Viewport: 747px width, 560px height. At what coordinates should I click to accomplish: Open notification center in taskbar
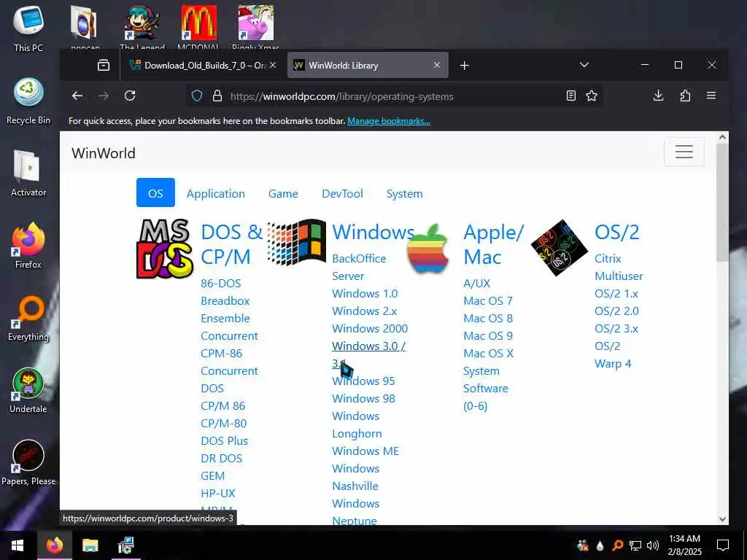click(x=723, y=545)
